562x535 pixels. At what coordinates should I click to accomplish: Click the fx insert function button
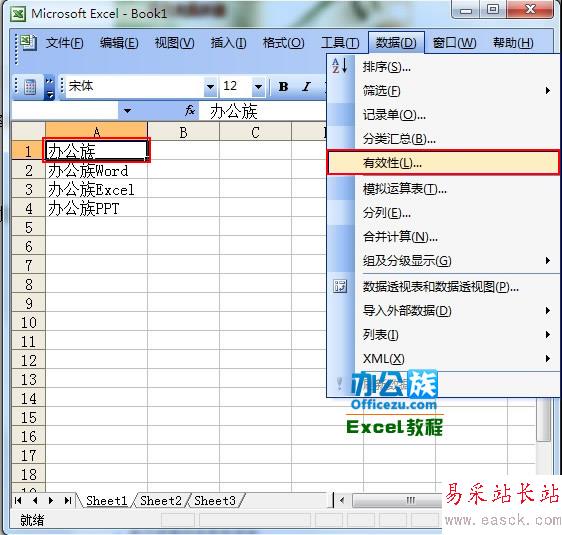click(190, 111)
